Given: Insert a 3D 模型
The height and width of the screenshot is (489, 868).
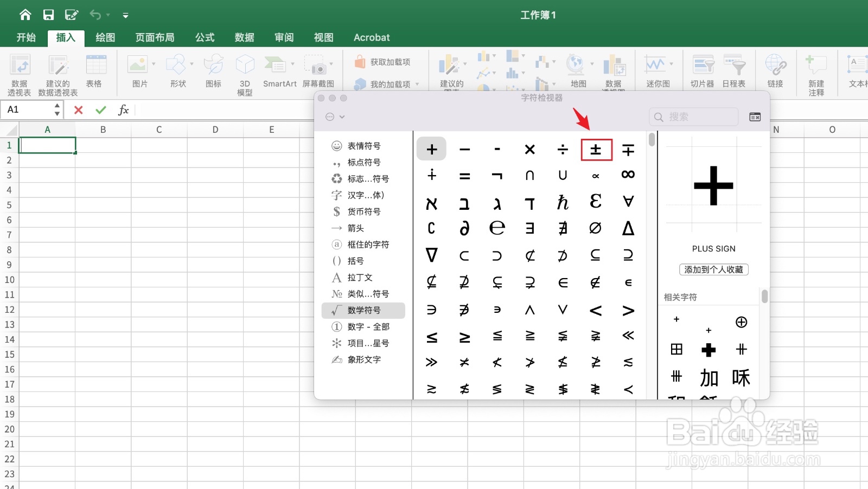Looking at the screenshot, I should click(x=245, y=75).
